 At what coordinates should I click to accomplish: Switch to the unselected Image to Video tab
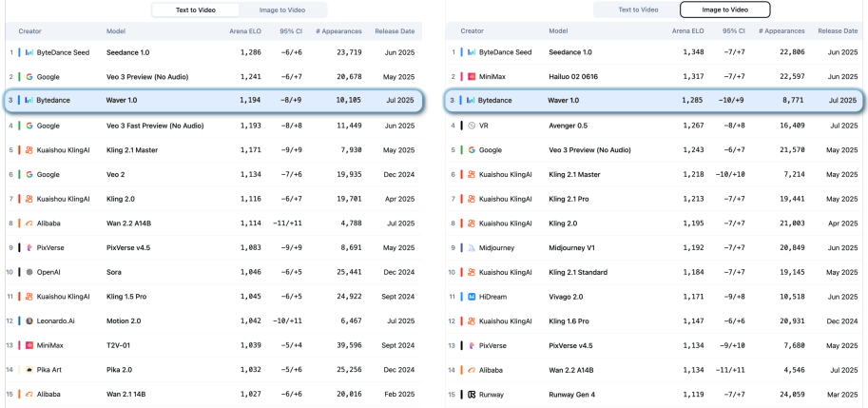pyautogui.click(x=283, y=10)
